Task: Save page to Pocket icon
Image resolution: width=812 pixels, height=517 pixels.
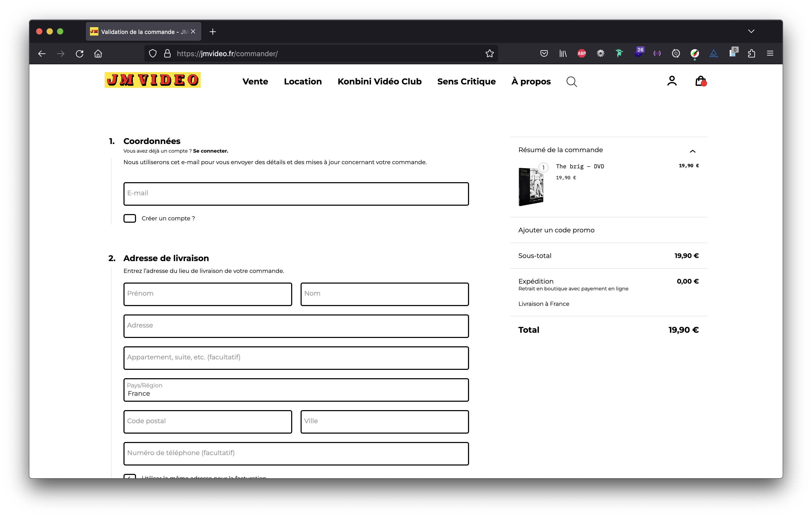Action: pos(544,53)
